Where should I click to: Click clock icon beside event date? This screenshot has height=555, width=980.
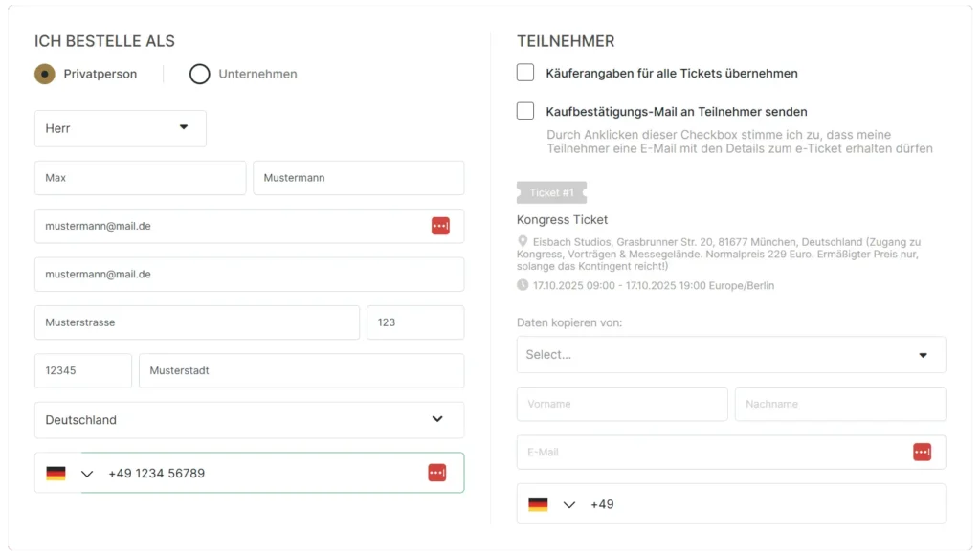pos(523,285)
